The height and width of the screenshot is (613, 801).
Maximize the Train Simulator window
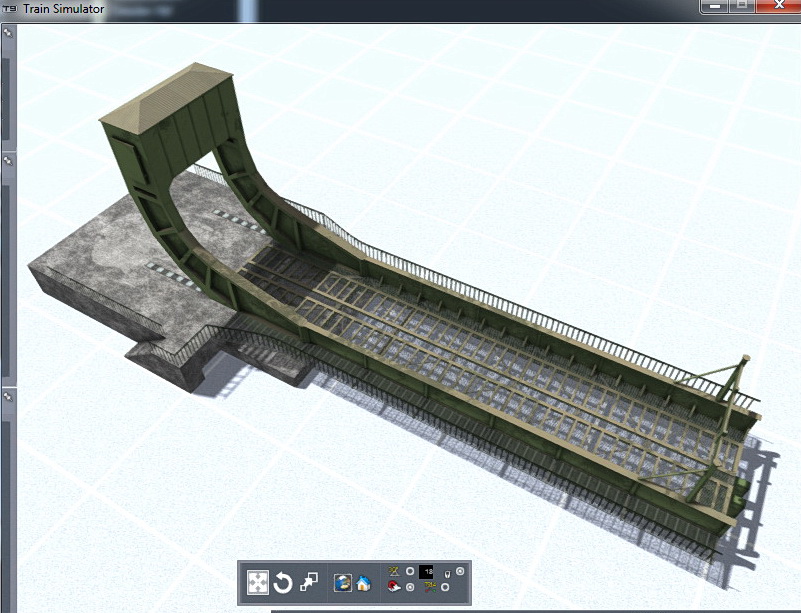pos(742,6)
